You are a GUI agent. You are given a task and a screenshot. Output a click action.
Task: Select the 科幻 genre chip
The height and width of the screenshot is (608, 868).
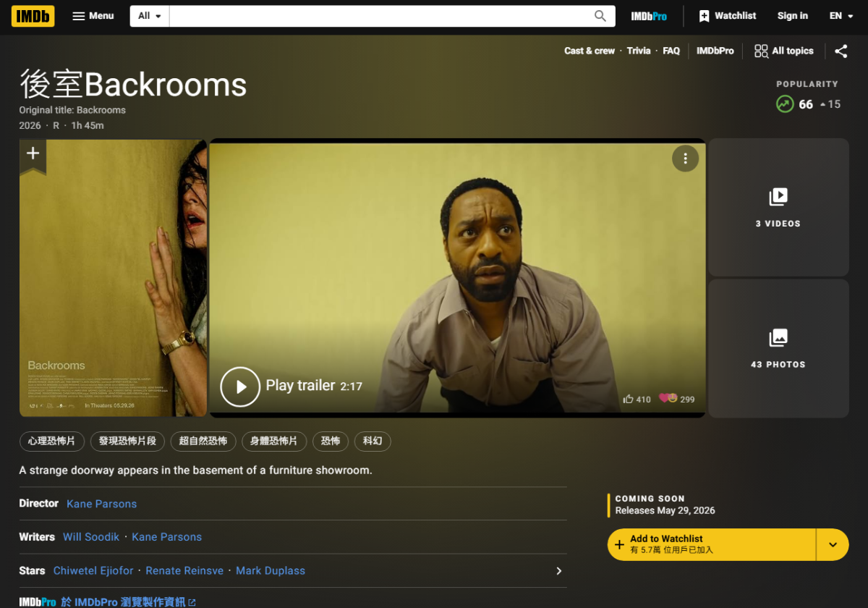click(373, 441)
